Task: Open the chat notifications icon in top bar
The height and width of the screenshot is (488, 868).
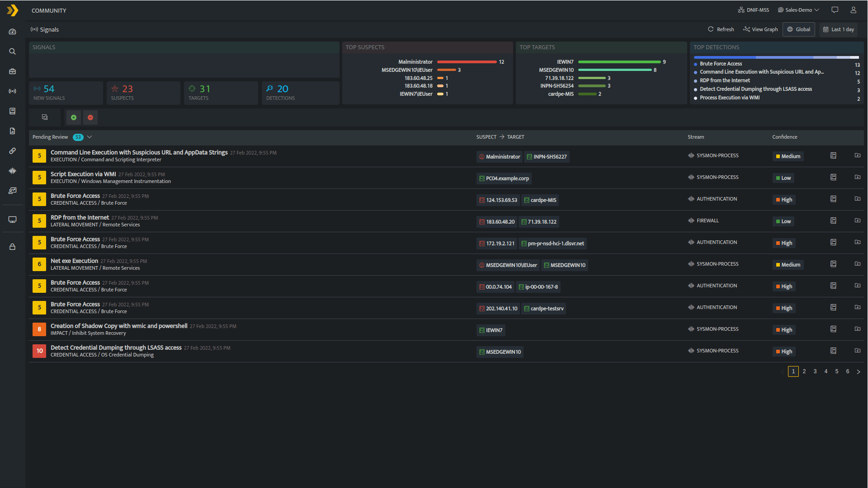Action: point(835,10)
